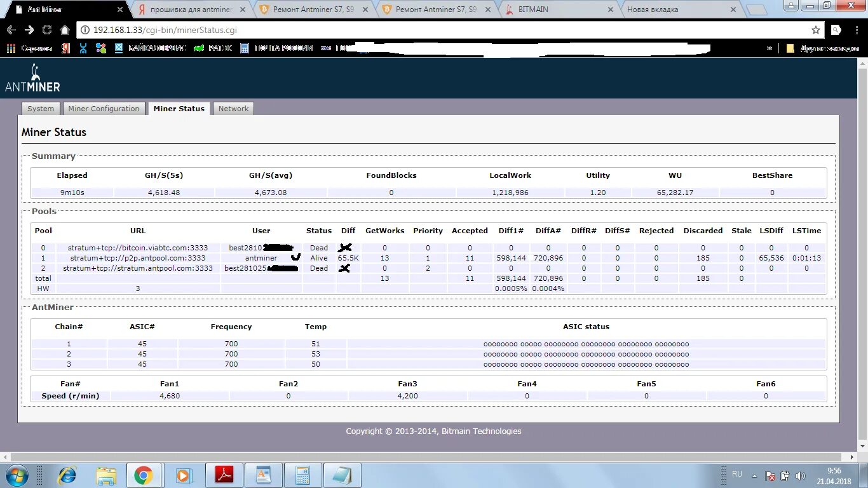The height and width of the screenshot is (488, 868).
Task: Select the Miner Status tab
Action: click(179, 109)
